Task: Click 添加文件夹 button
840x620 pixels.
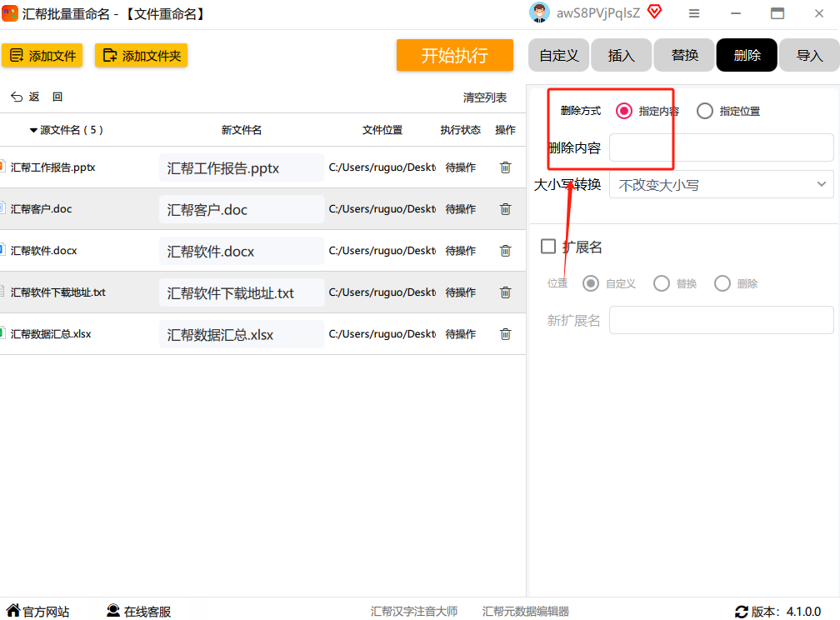Action: [142, 55]
